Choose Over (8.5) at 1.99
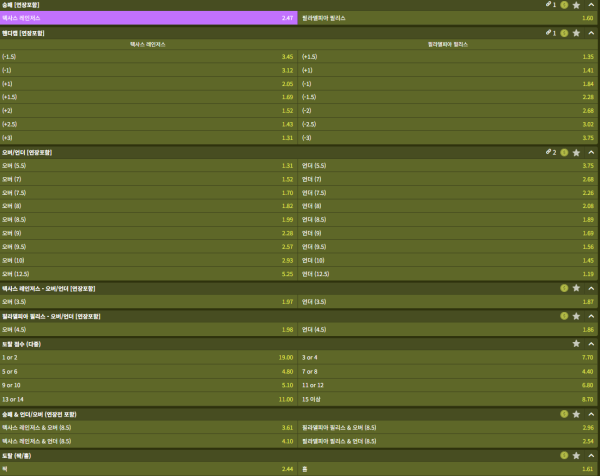This screenshot has width=600, height=476. [x=148, y=220]
